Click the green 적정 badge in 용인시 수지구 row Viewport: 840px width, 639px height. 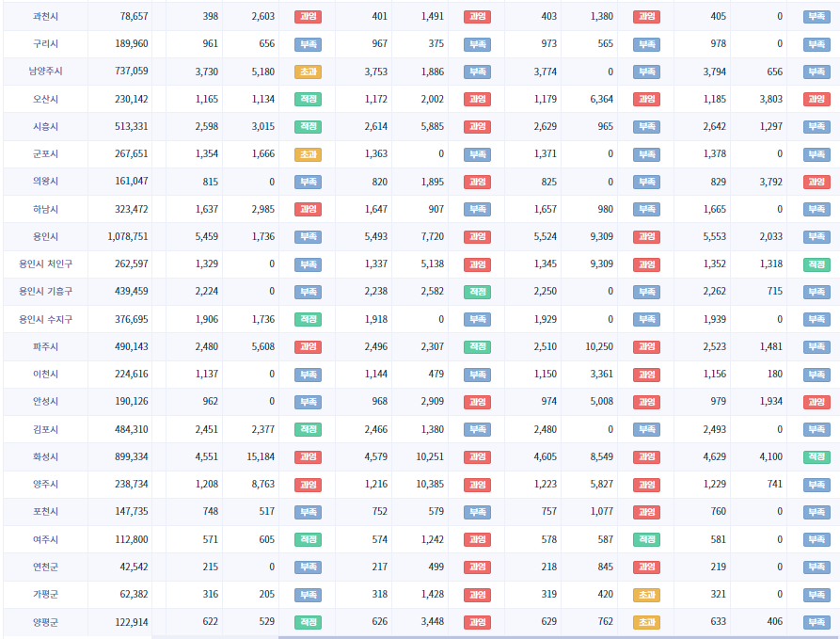308,320
